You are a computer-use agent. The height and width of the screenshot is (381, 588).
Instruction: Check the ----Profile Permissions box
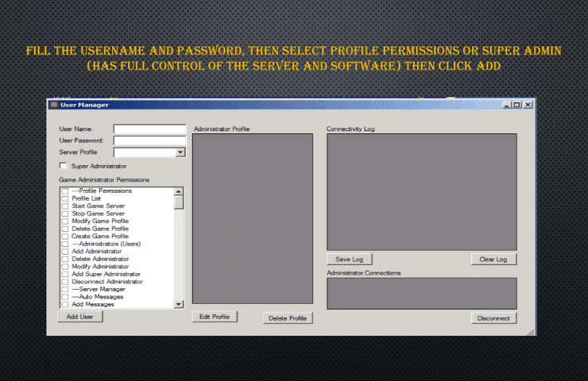(65, 191)
